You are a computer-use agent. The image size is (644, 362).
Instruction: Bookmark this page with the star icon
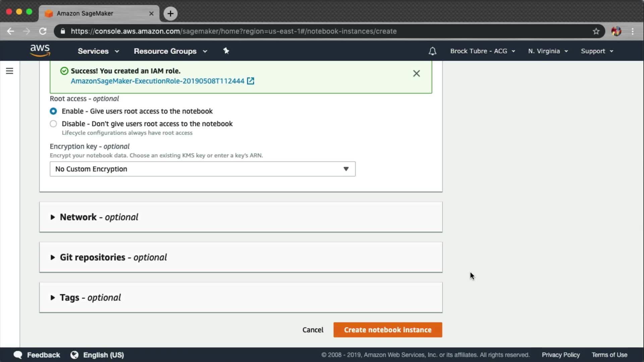point(596,31)
